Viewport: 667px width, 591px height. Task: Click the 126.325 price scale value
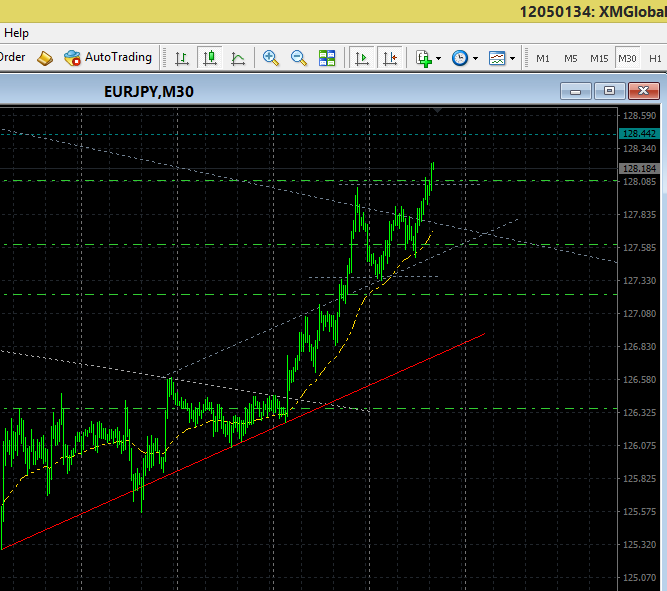[639, 412]
